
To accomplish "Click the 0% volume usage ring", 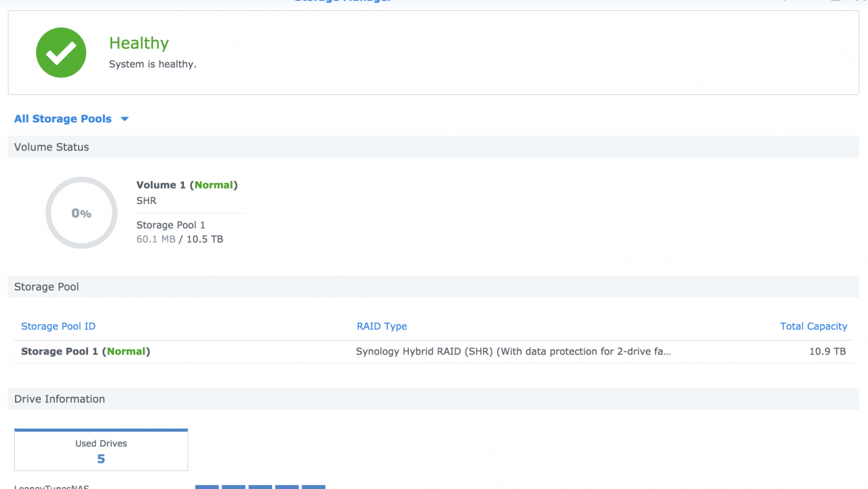I will point(81,212).
